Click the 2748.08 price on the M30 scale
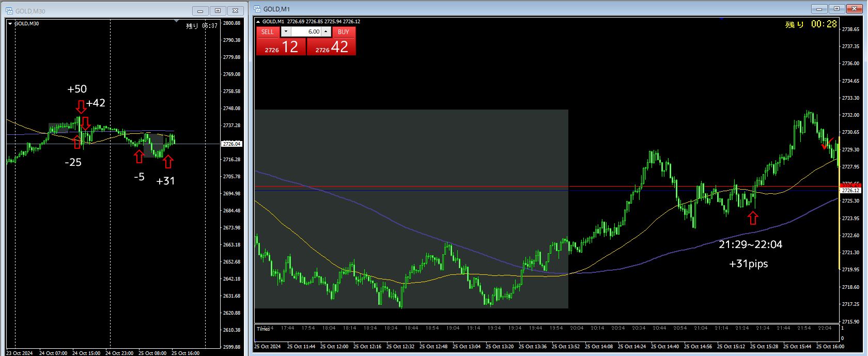 tap(231, 109)
